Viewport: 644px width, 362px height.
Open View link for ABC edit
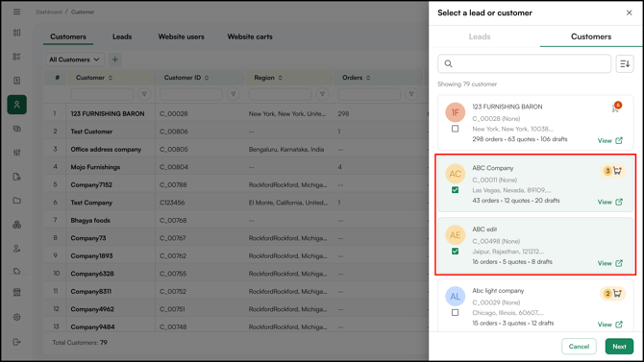point(610,263)
